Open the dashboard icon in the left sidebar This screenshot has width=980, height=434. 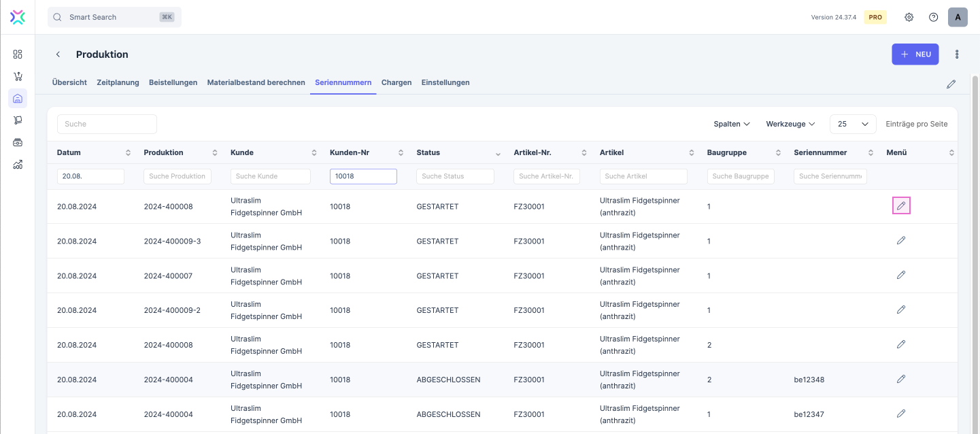click(x=18, y=54)
